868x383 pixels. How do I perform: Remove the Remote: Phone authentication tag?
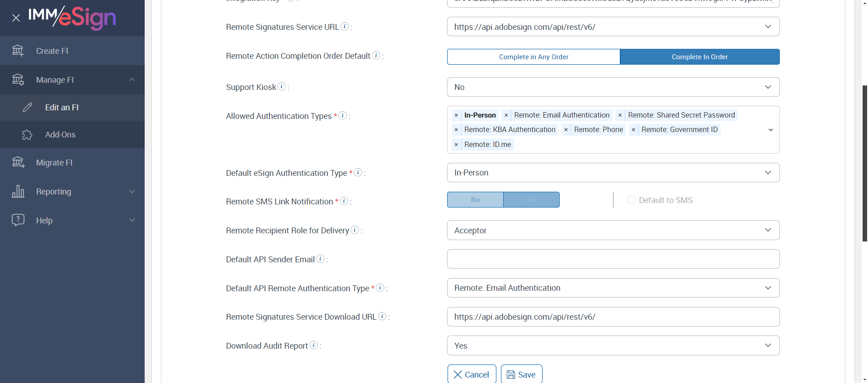coord(566,130)
